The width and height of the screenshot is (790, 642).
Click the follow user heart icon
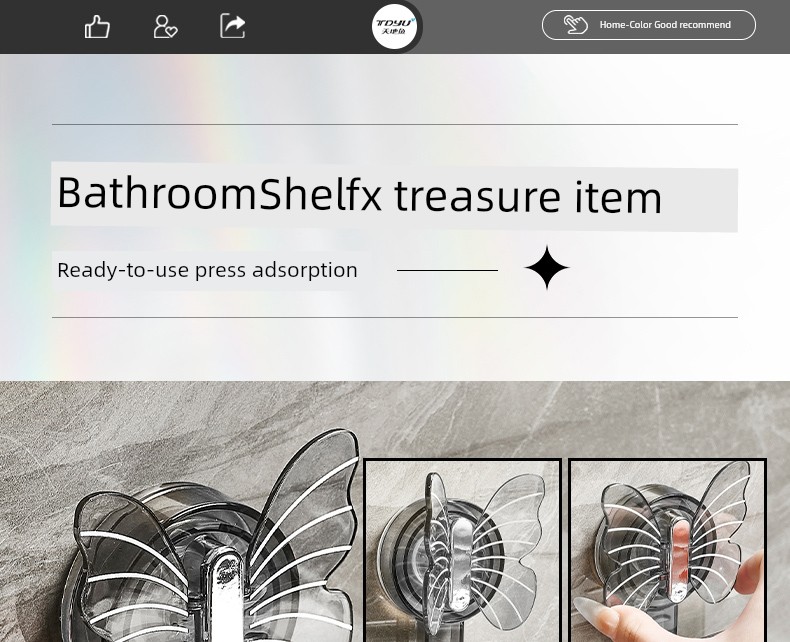pyautogui.click(x=165, y=26)
